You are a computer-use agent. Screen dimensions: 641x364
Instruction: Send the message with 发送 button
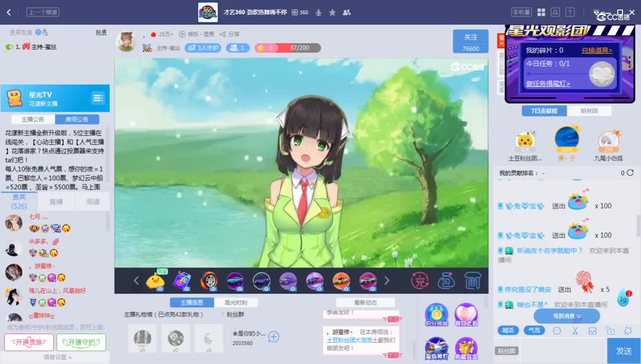pyautogui.click(x=623, y=351)
